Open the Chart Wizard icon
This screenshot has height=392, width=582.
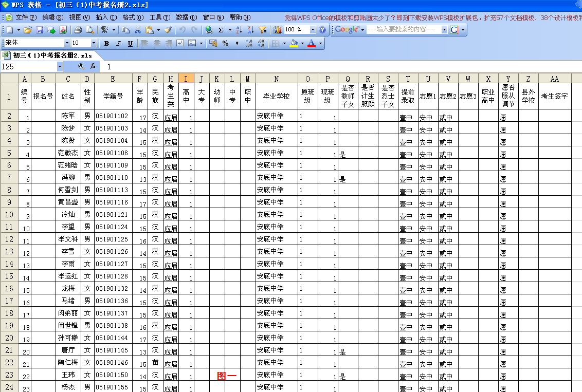[277, 30]
